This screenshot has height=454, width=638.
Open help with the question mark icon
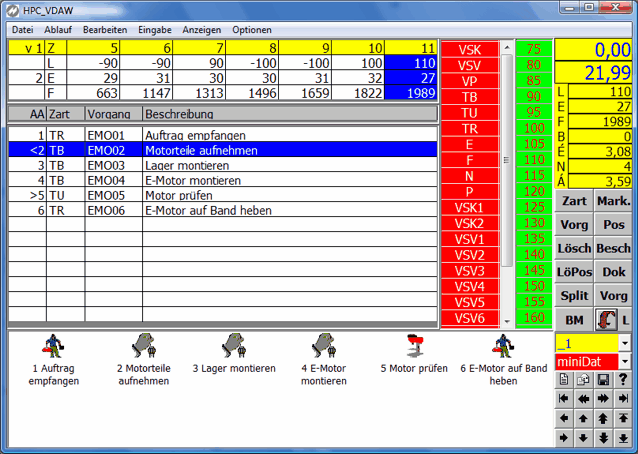(622, 379)
